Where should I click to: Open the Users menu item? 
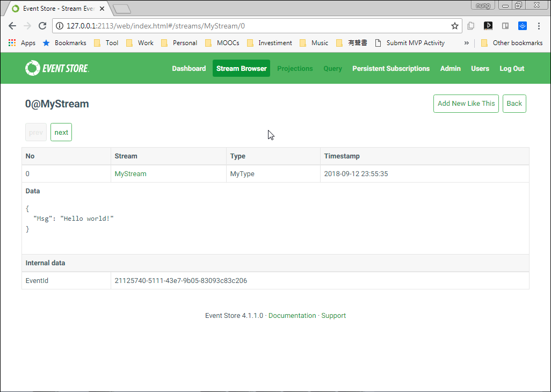[x=480, y=69]
